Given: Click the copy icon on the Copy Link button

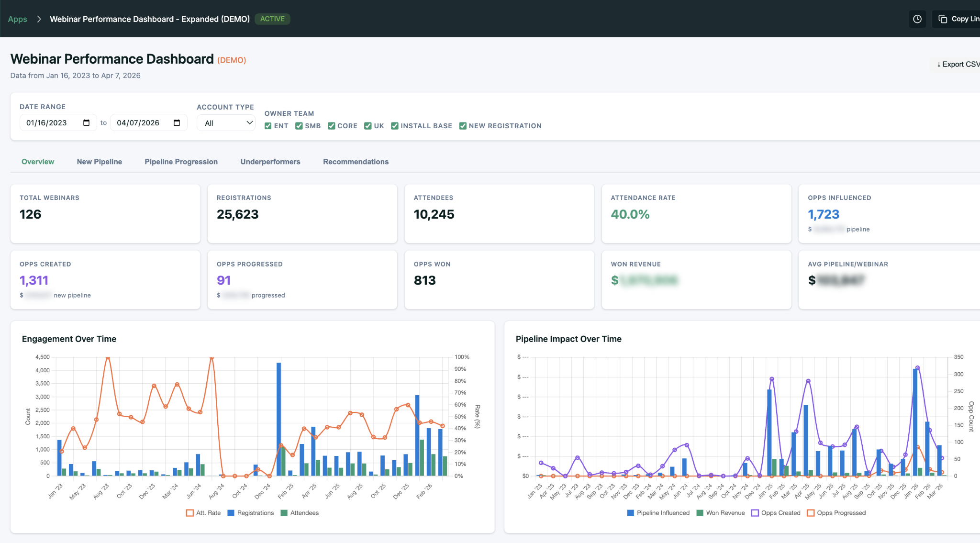Looking at the screenshot, I should pyautogui.click(x=943, y=19).
